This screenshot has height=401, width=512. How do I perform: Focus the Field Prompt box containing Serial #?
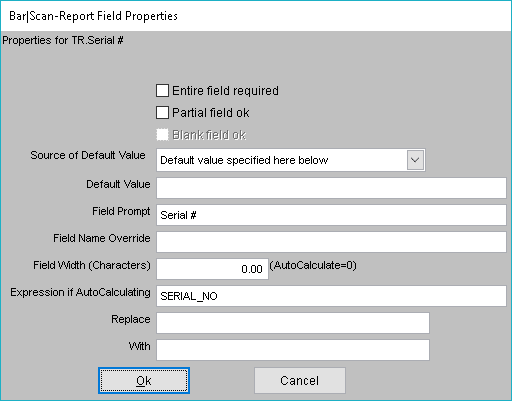[331, 215]
